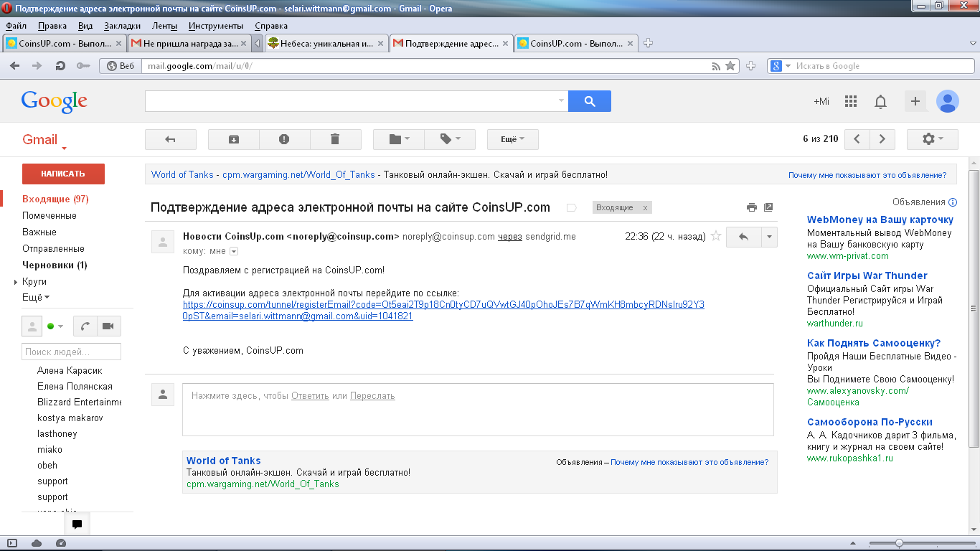Click the Opera Turbo speedometer icon in status bar
This screenshot has height=551, width=980.
[x=60, y=543]
